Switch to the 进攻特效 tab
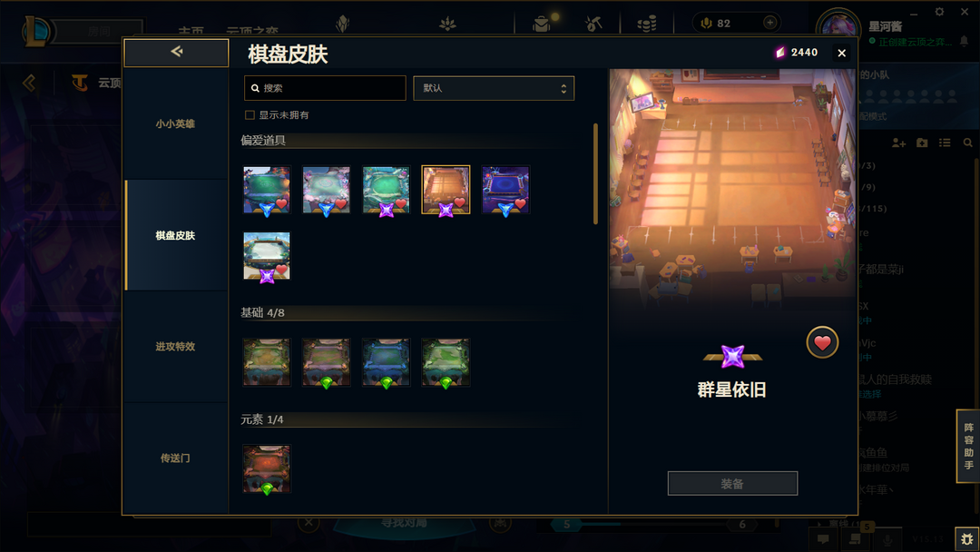The height and width of the screenshot is (552, 980). pyautogui.click(x=176, y=346)
